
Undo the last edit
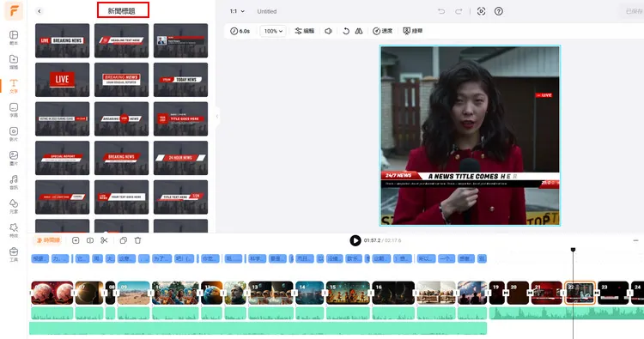click(x=441, y=11)
